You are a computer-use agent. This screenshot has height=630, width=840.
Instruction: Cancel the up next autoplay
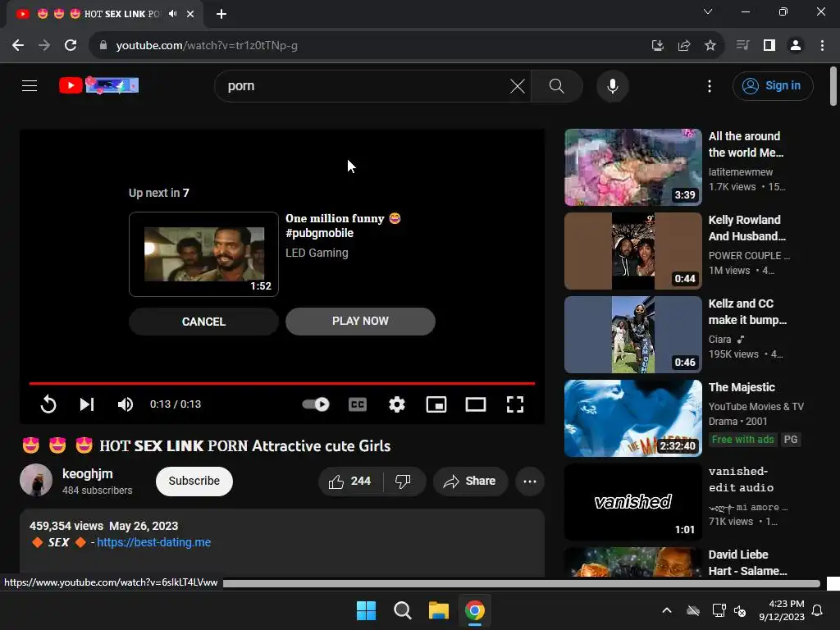pos(203,322)
